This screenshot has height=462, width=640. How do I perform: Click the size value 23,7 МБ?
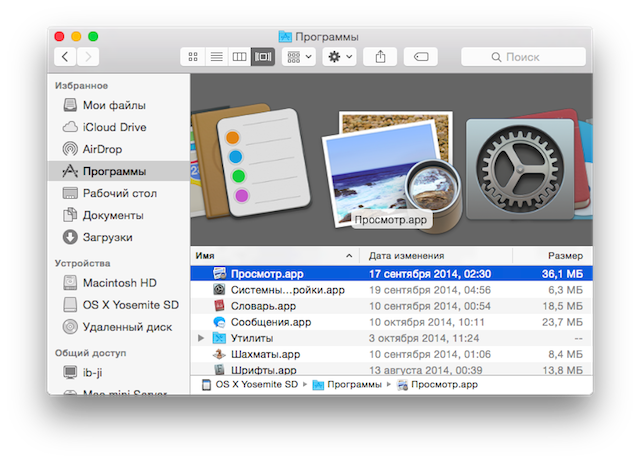(562, 322)
